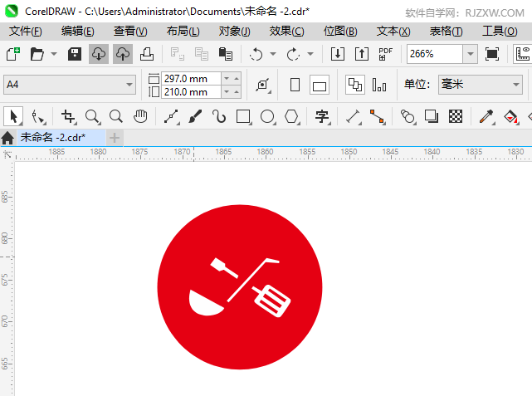Click the cloud upload icon

point(123,54)
